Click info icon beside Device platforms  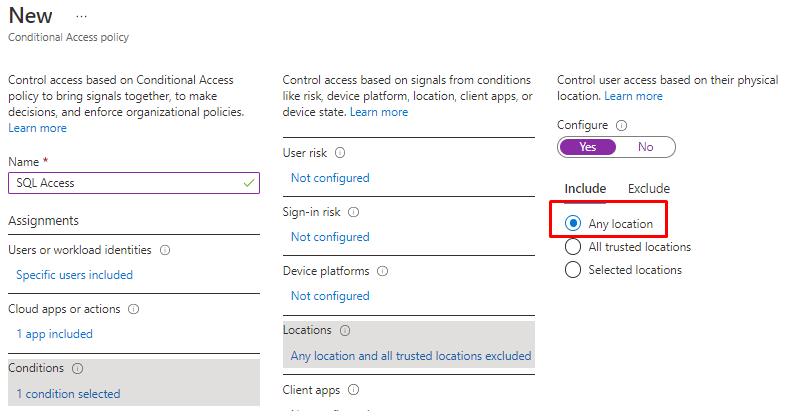pyautogui.click(x=383, y=271)
